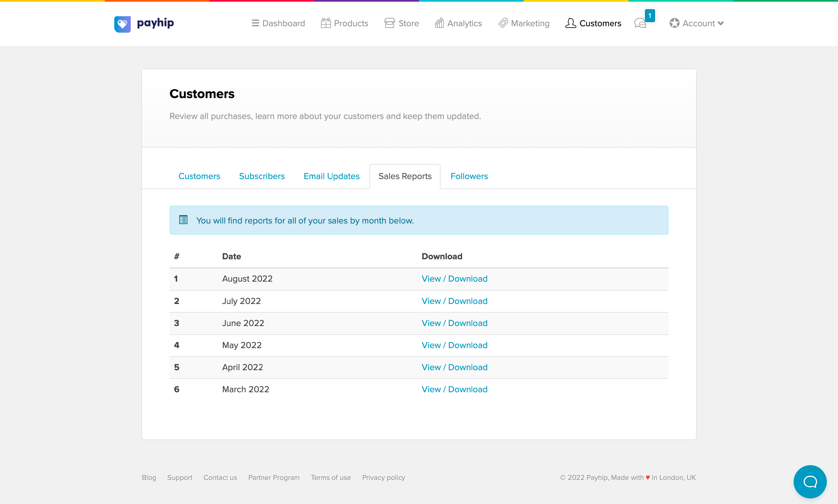838x504 pixels.
Task: Click the 'March 2022' date cell
Action: point(246,389)
